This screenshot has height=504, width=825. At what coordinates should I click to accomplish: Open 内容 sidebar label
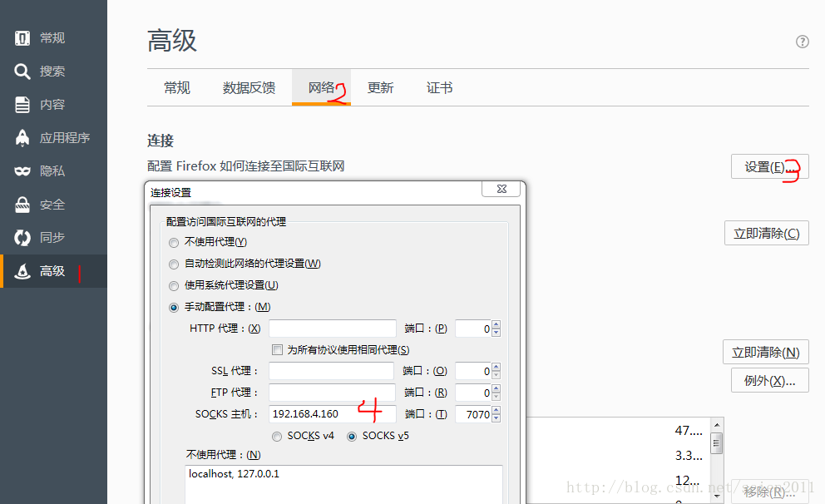[x=52, y=105]
